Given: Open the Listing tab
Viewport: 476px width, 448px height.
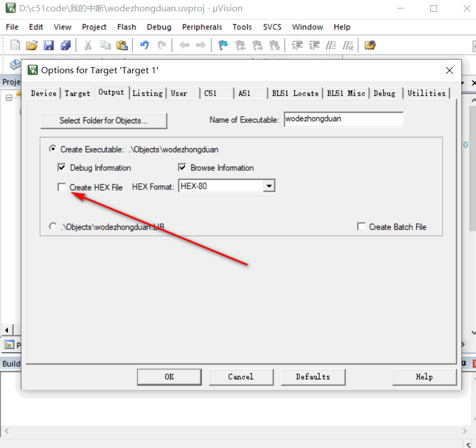Looking at the screenshot, I should [148, 93].
